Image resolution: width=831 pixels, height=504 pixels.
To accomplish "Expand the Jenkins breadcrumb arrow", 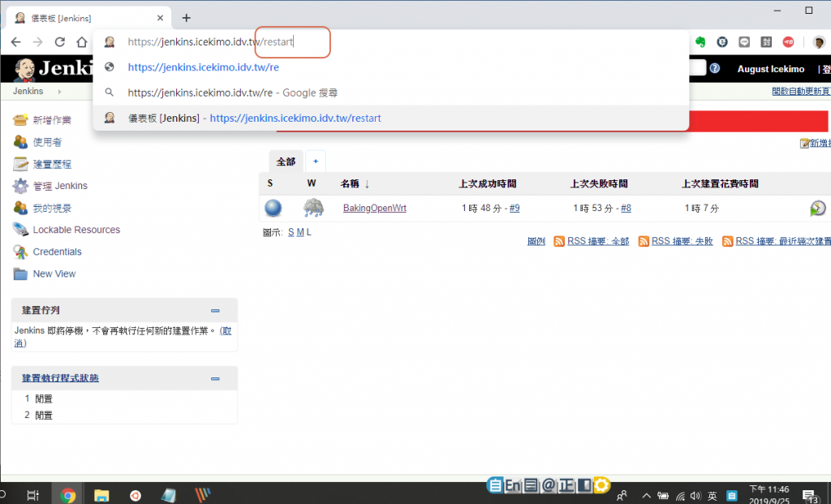I will 59,92.
